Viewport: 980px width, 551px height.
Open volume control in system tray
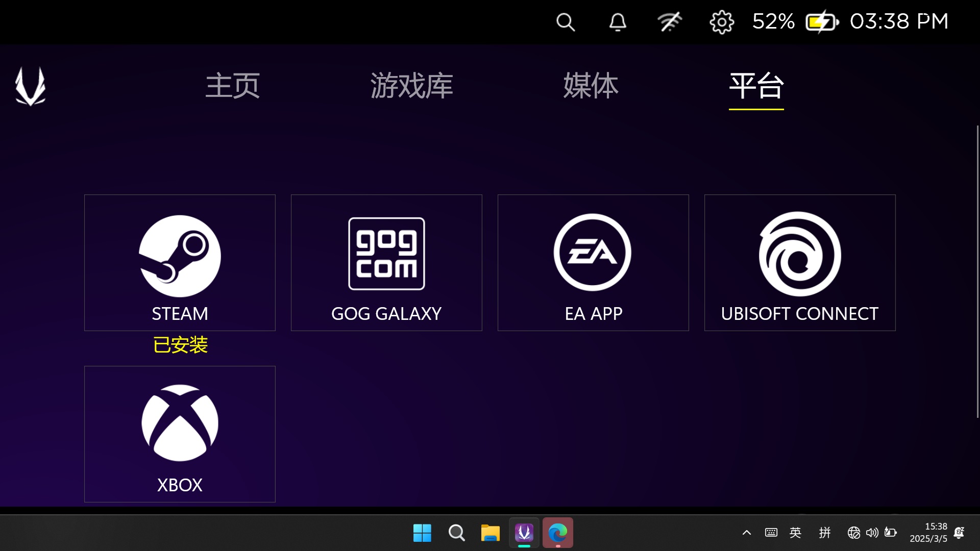(872, 533)
